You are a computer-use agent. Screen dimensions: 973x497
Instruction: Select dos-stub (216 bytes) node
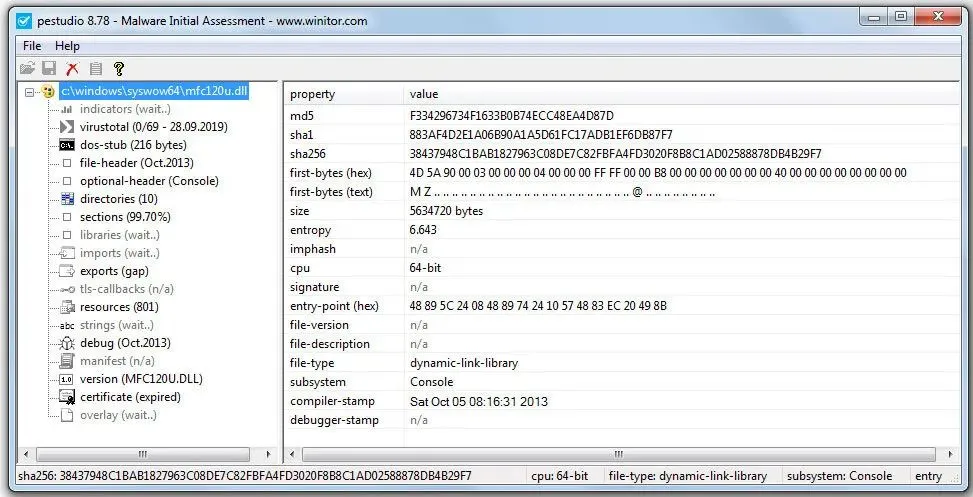pos(133,145)
